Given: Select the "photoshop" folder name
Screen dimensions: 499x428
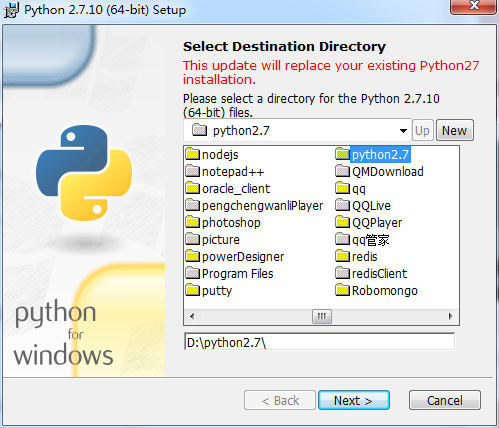Looking at the screenshot, I should [x=231, y=223].
